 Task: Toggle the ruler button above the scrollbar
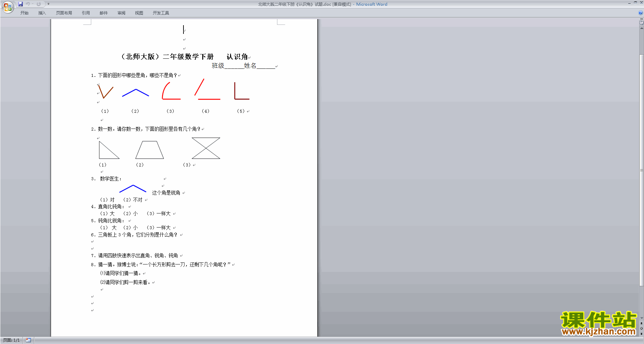(641, 23)
